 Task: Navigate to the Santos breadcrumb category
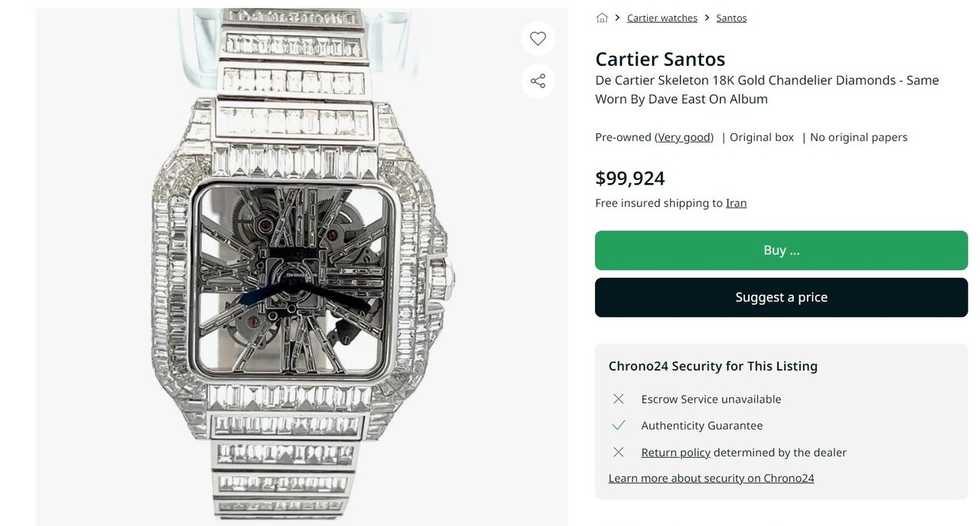coord(731,18)
